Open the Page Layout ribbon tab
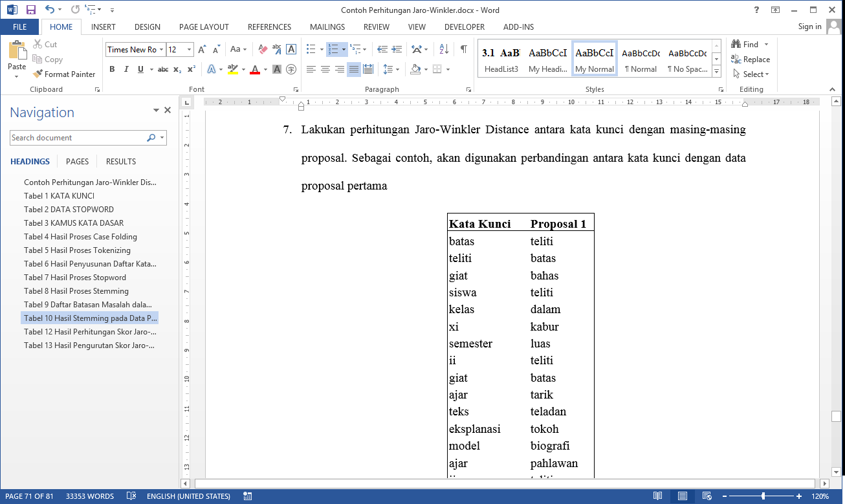Image resolution: width=845 pixels, height=504 pixels. (x=204, y=27)
